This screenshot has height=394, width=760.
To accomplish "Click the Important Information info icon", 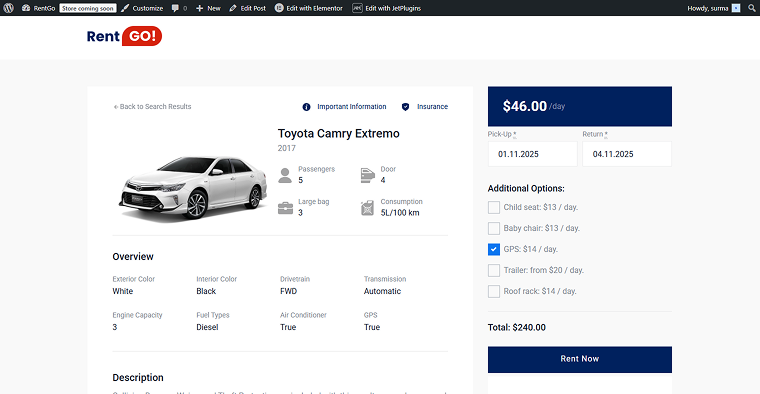I will tap(306, 107).
